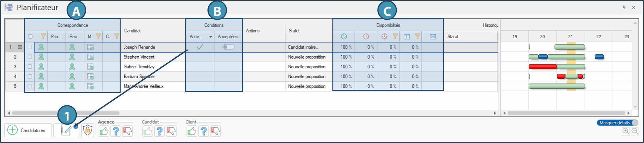Image resolution: width=644 pixels, height=143 pixels.
Task: Click the Candidatures add button
Action: [28, 130]
